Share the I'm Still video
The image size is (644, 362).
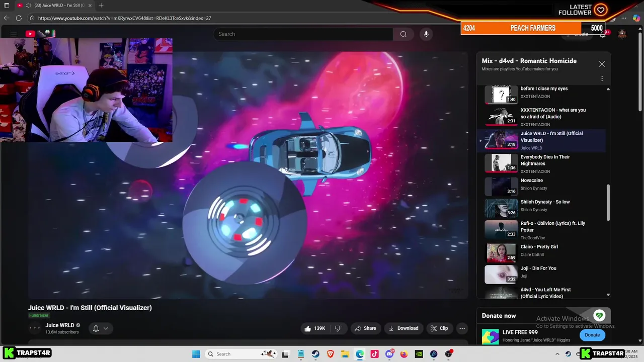(x=365, y=328)
